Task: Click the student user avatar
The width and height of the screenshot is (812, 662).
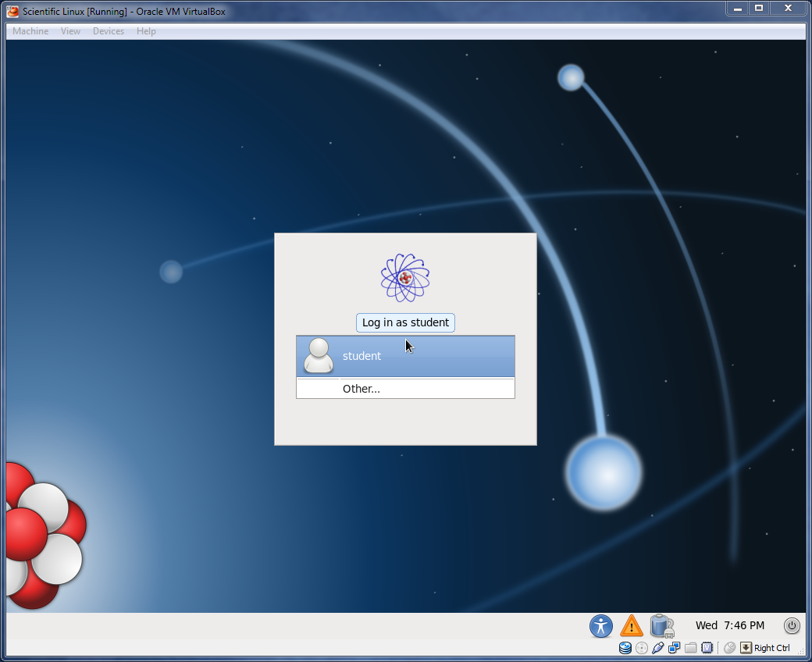Action: tap(319, 355)
